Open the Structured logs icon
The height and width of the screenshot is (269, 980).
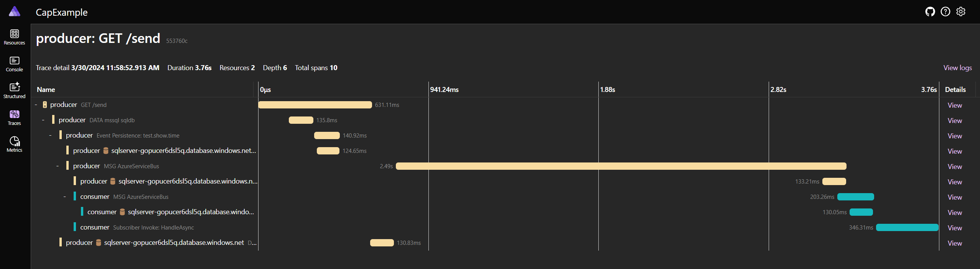pyautogui.click(x=14, y=87)
